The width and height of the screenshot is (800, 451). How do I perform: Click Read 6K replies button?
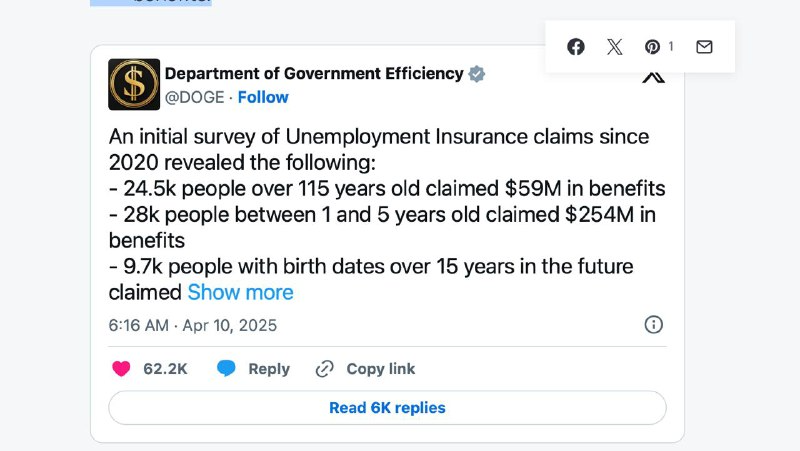[x=387, y=408]
